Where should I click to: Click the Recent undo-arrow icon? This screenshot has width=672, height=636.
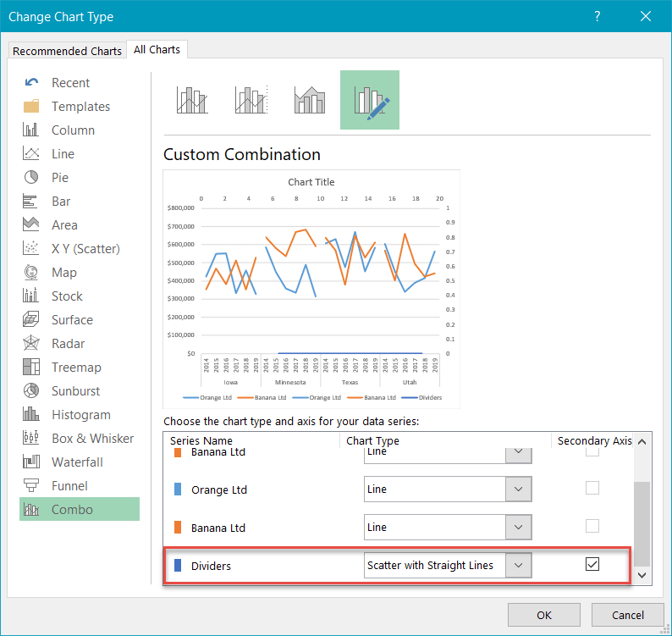pyautogui.click(x=31, y=82)
